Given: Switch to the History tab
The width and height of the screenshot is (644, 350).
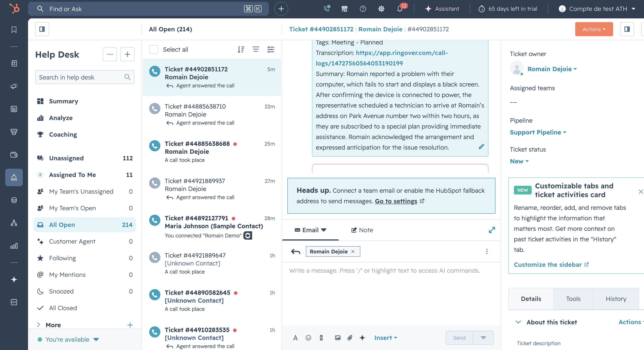Looking at the screenshot, I should click(616, 299).
